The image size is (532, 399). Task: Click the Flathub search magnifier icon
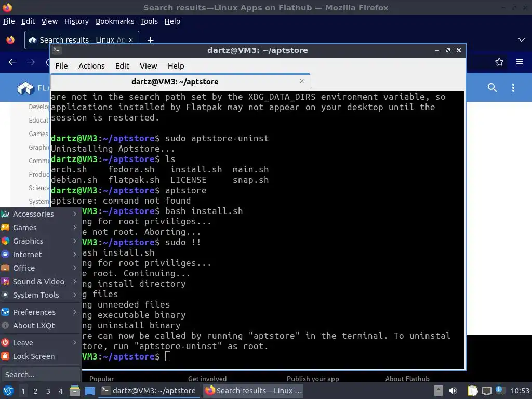(x=492, y=87)
